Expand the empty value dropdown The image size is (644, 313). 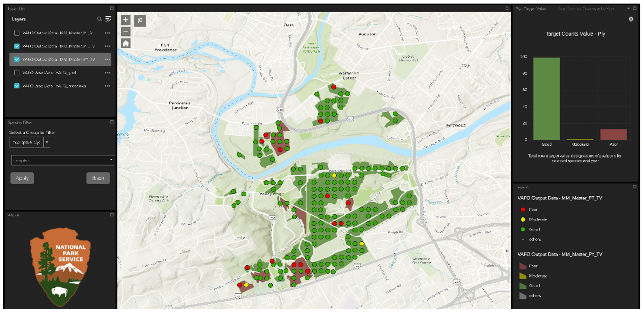[111, 160]
